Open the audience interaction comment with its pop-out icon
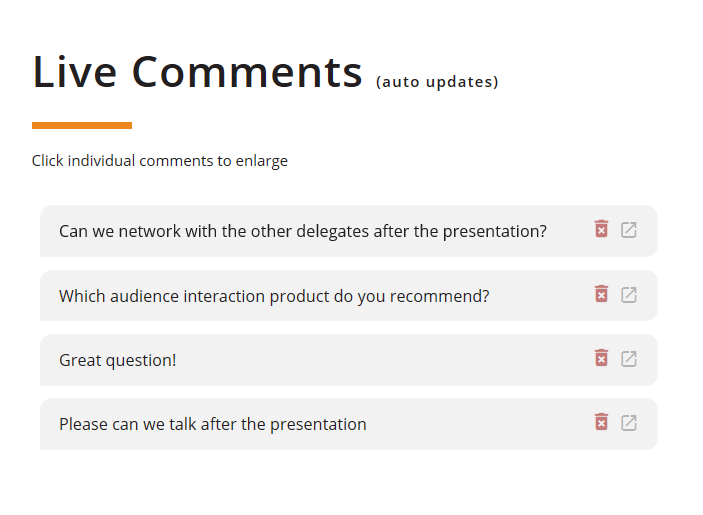Viewport: 703px width, 515px height. click(x=629, y=294)
